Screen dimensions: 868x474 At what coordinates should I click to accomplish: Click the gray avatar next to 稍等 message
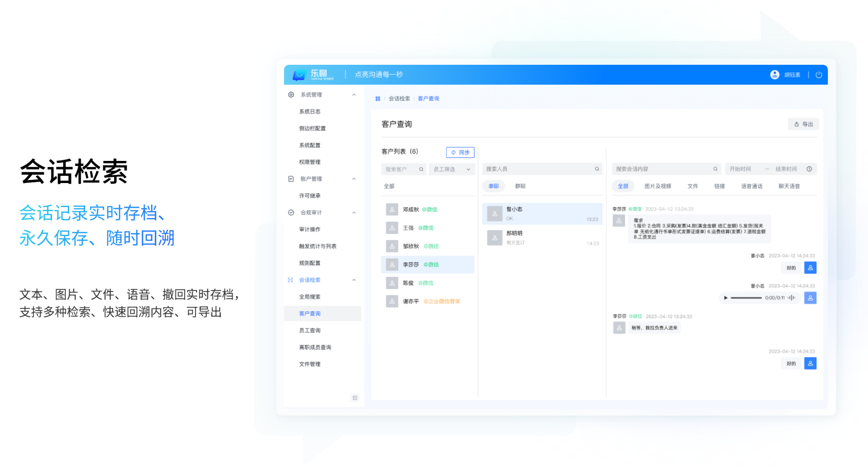coord(619,327)
